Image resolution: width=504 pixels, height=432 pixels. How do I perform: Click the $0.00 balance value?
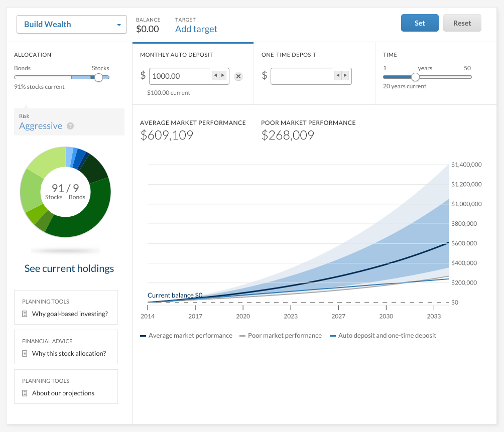click(148, 29)
